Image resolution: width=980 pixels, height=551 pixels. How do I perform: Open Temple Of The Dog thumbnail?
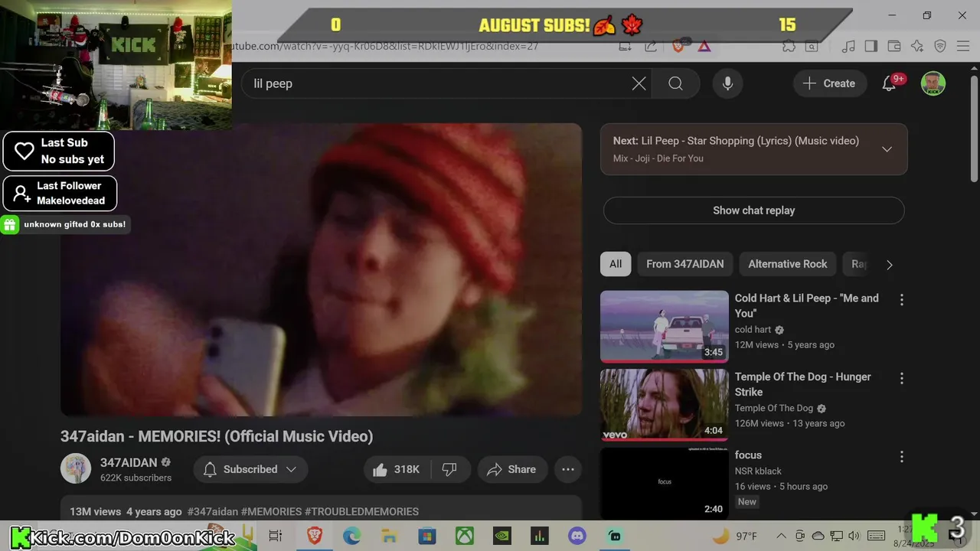(664, 405)
